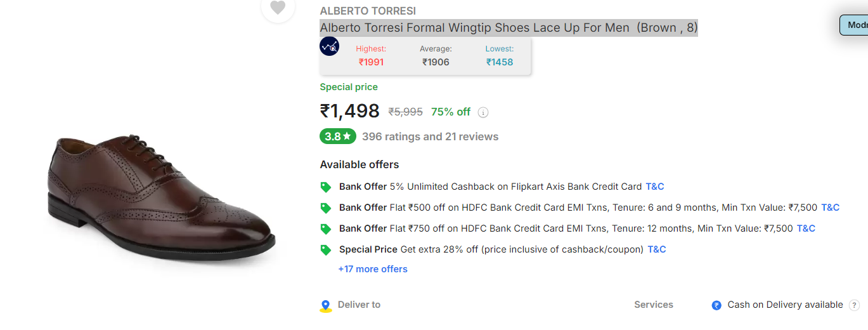868x330 pixels.
Task: Click the 3.8 star rating badge
Action: coord(338,136)
